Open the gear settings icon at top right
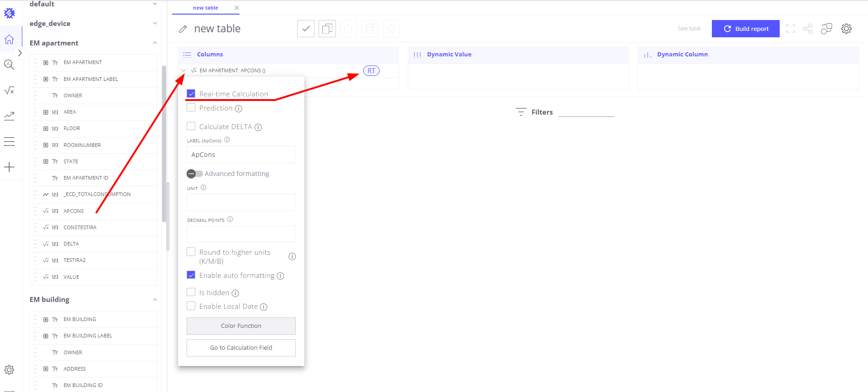868x392 pixels. [846, 29]
